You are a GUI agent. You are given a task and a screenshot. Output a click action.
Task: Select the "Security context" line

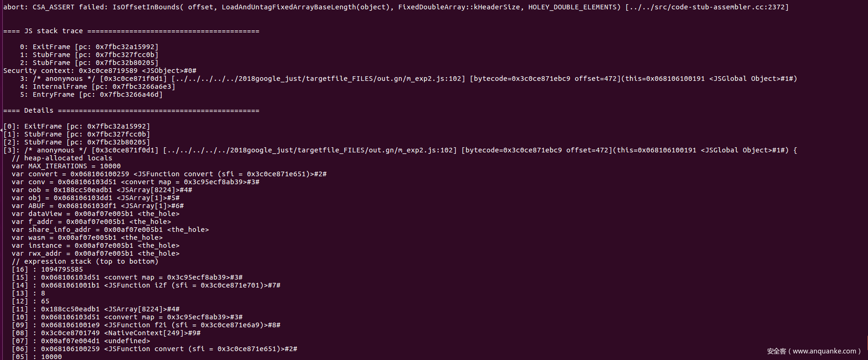(x=99, y=71)
